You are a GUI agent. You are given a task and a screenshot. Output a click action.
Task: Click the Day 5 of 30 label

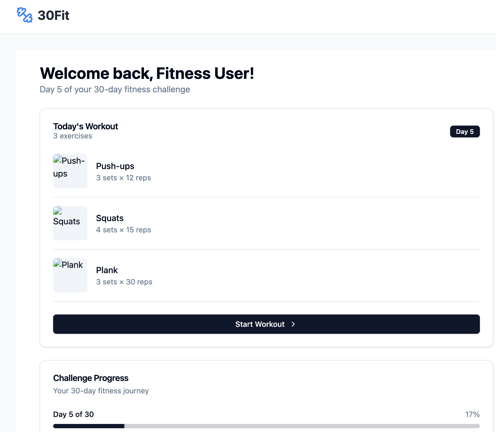point(73,414)
